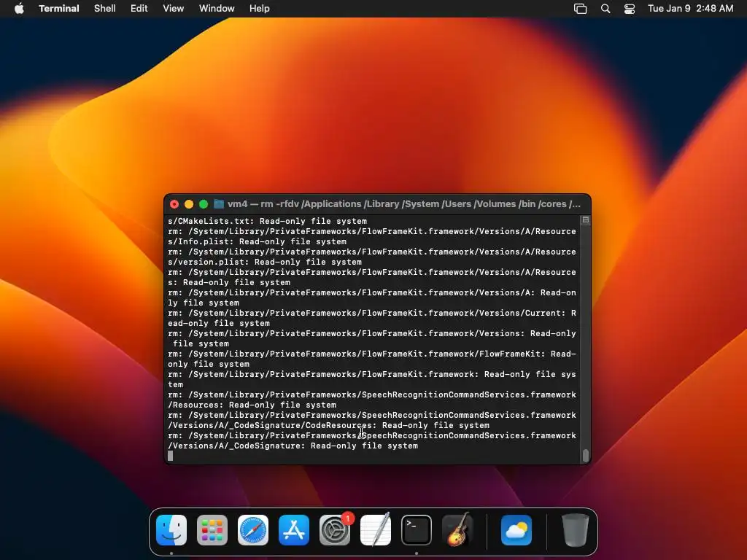Zoom the Terminal window with the green button

(204, 204)
